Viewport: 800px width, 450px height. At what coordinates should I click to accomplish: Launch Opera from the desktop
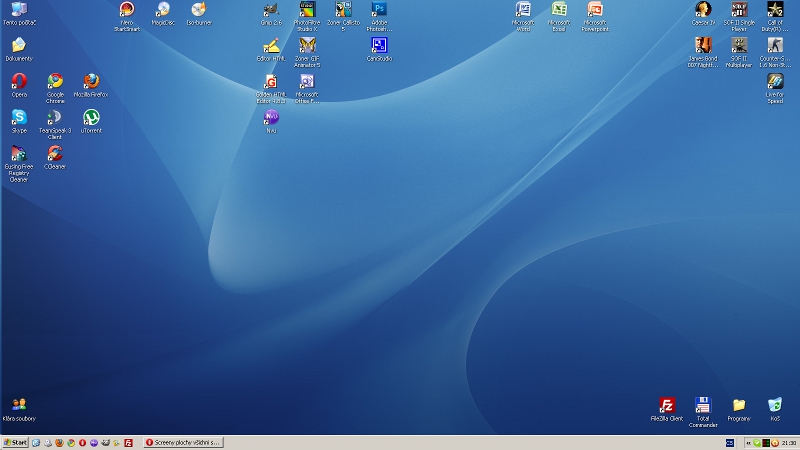pos(19,85)
